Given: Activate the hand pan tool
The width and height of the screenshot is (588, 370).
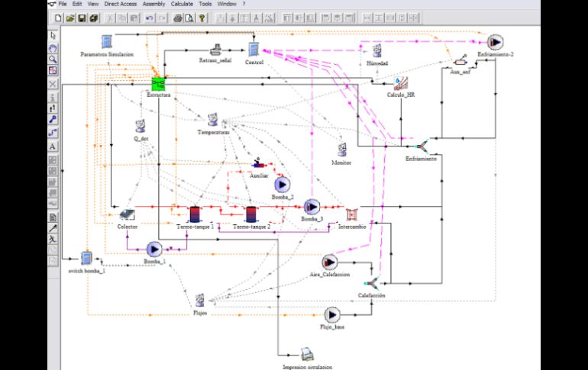Looking at the screenshot, I should (x=53, y=47).
